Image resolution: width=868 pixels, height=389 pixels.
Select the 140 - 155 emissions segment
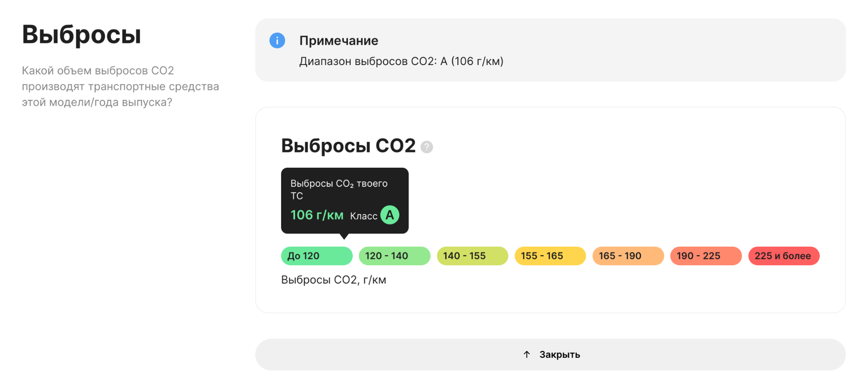(472, 256)
